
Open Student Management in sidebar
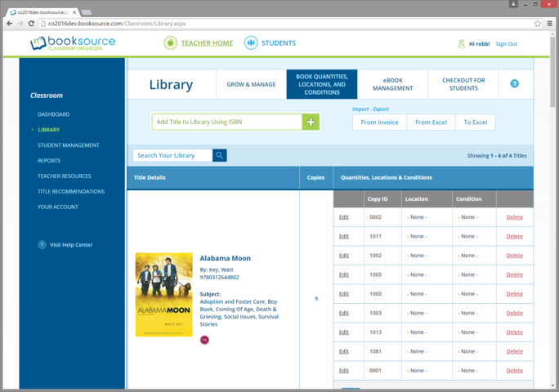69,145
